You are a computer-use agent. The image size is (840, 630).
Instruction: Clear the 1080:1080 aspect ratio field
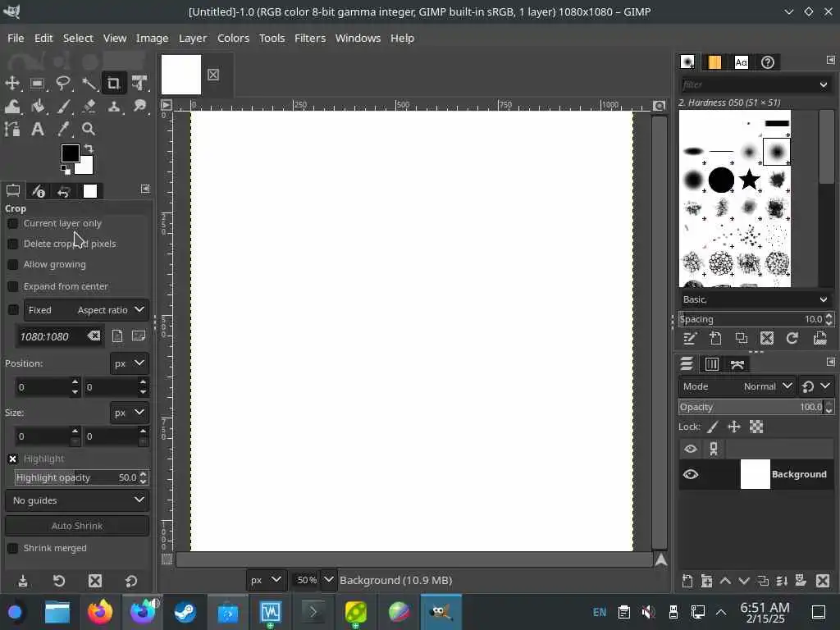(94, 336)
